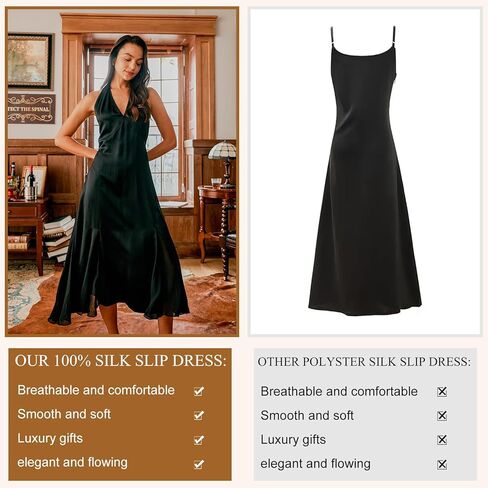Click the 'OTHER POLYSTER SILK SLIP DRESS' heading
Screen dimensions: 488x488
pos(364,362)
